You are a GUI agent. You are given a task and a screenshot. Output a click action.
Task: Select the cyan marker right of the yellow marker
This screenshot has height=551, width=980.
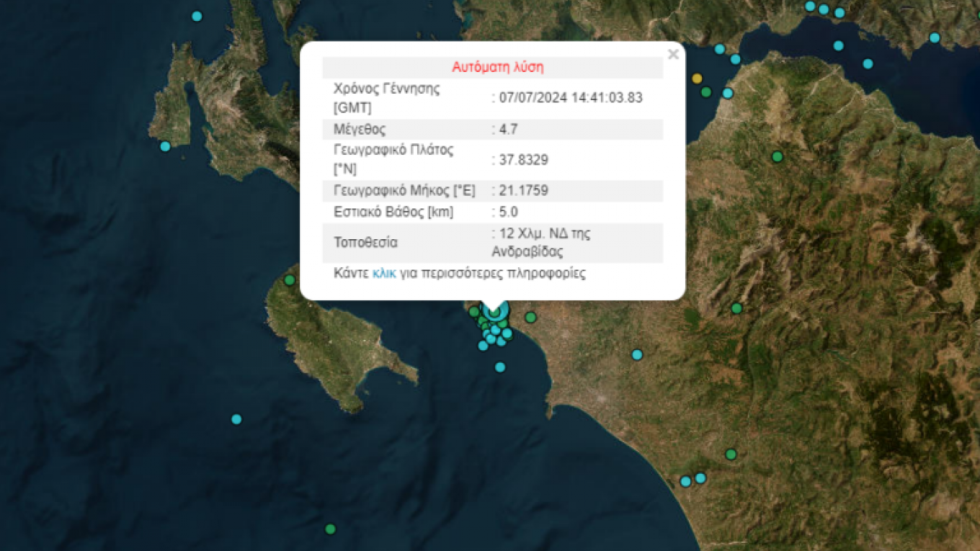(x=728, y=93)
